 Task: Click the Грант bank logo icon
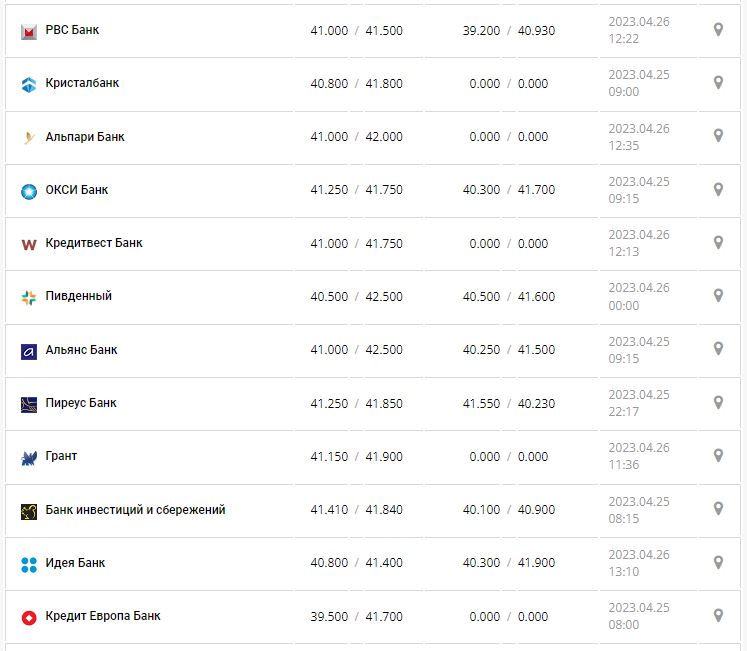point(29,458)
